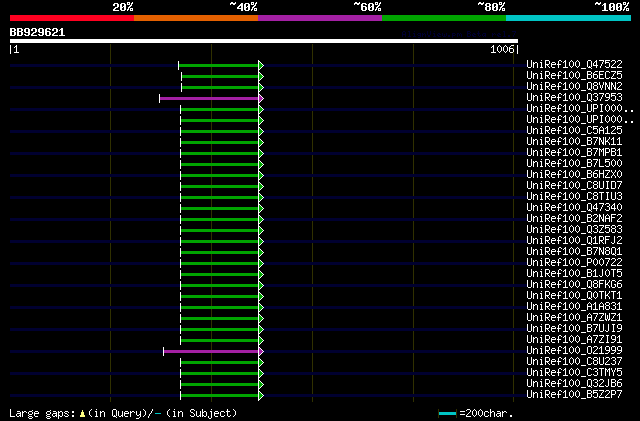Select the UniRef100_B6HZX0 label
640x421 pixels.
574,174
